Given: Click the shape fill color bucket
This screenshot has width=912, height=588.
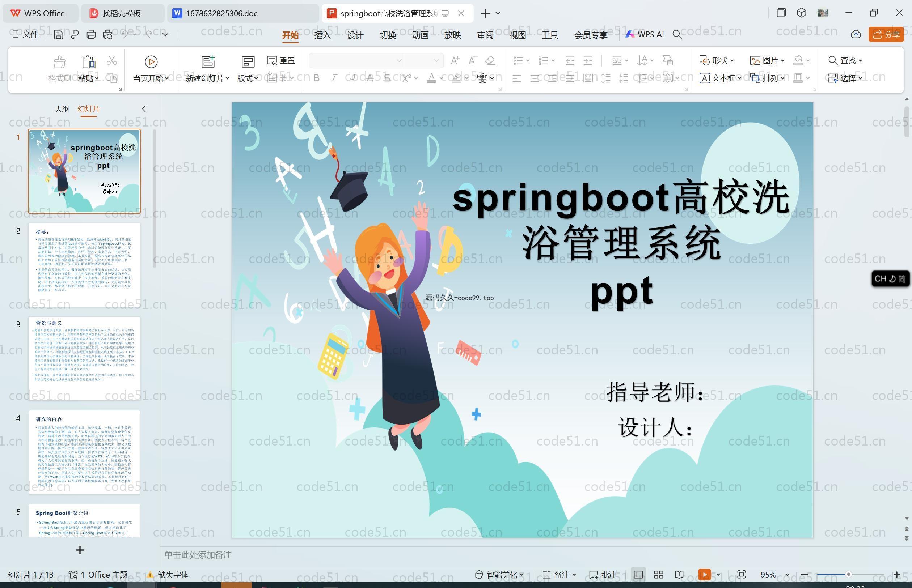Looking at the screenshot, I should (798, 60).
